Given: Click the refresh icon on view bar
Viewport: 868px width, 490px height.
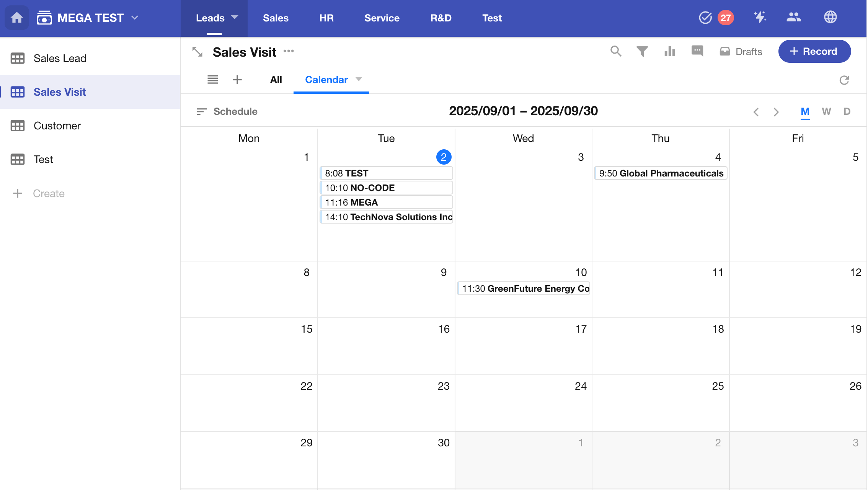Looking at the screenshot, I should coord(844,80).
